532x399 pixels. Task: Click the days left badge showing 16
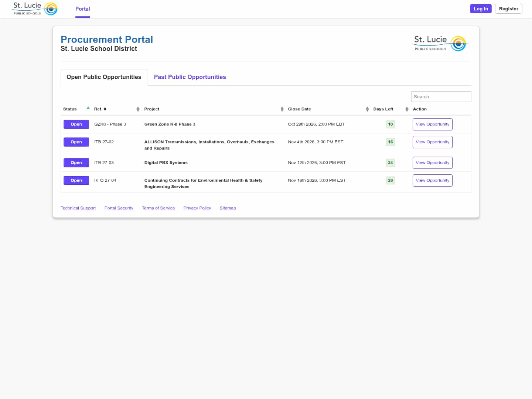(391, 142)
